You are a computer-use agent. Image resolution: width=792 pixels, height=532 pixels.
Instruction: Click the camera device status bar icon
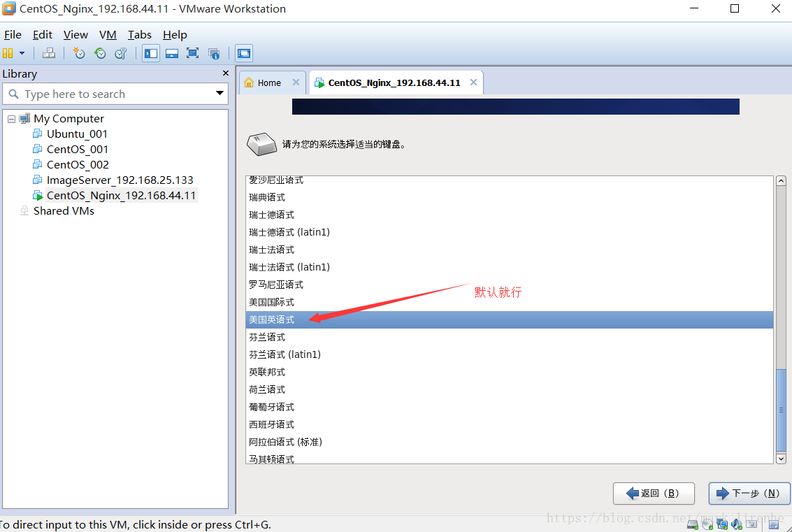click(751, 524)
